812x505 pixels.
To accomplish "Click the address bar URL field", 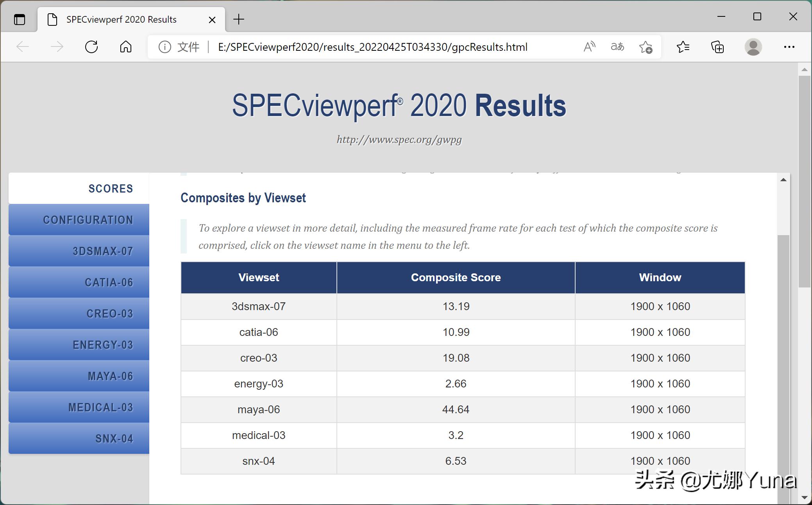I will pyautogui.click(x=372, y=47).
